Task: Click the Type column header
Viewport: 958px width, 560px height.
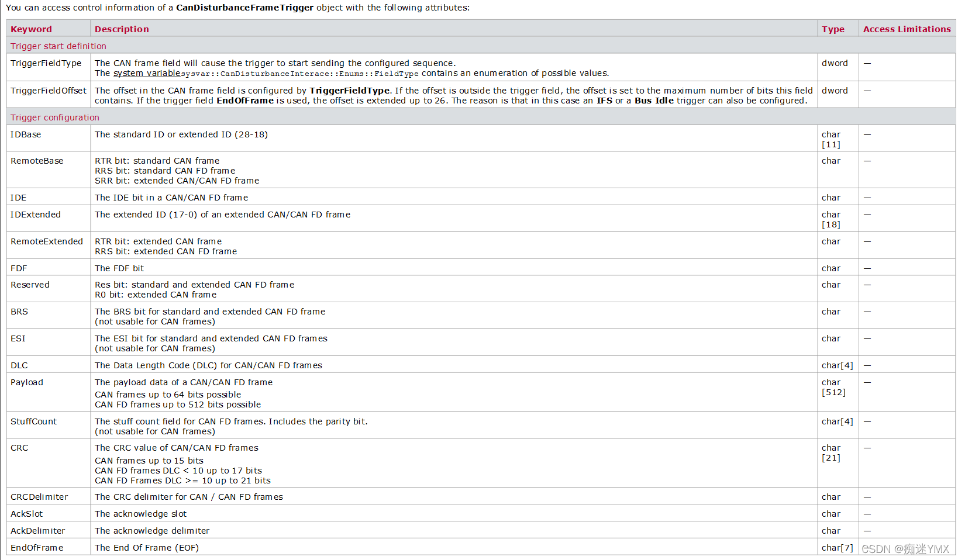Action: 838,29
